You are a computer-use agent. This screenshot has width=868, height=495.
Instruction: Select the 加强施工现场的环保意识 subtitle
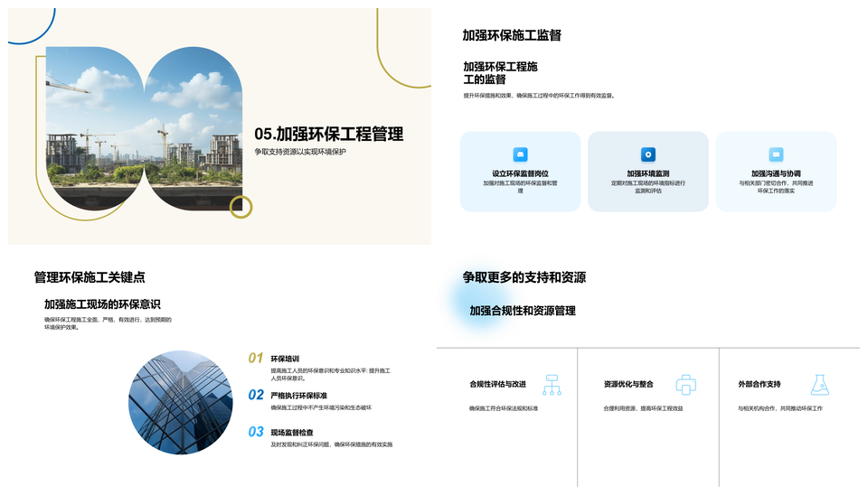pos(102,304)
